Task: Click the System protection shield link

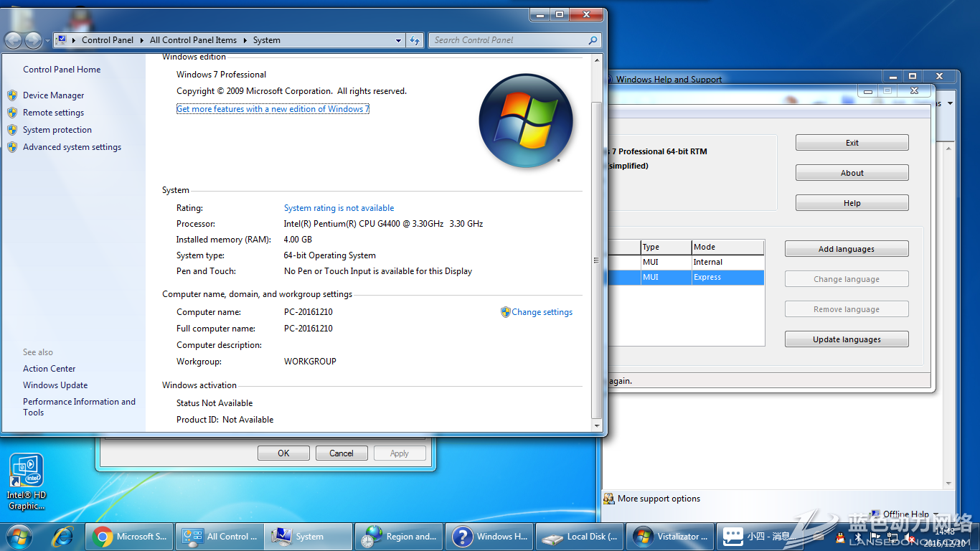Action: tap(57, 130)
